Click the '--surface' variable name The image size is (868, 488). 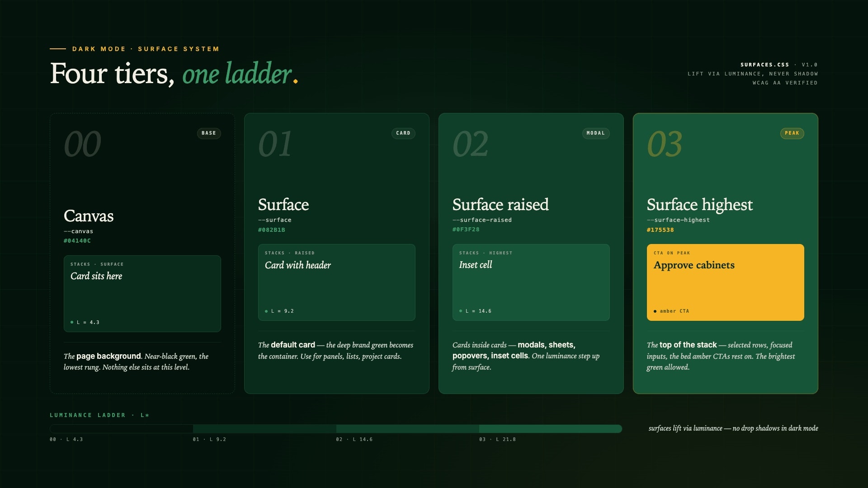point(275,220)
